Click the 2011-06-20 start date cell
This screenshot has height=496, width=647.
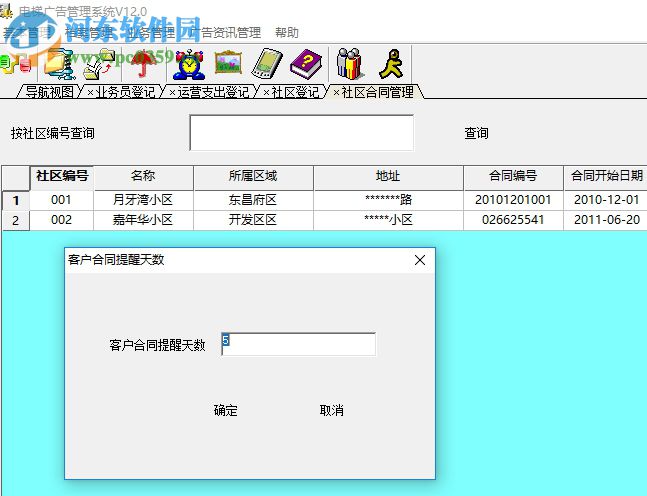click(605, 220)
